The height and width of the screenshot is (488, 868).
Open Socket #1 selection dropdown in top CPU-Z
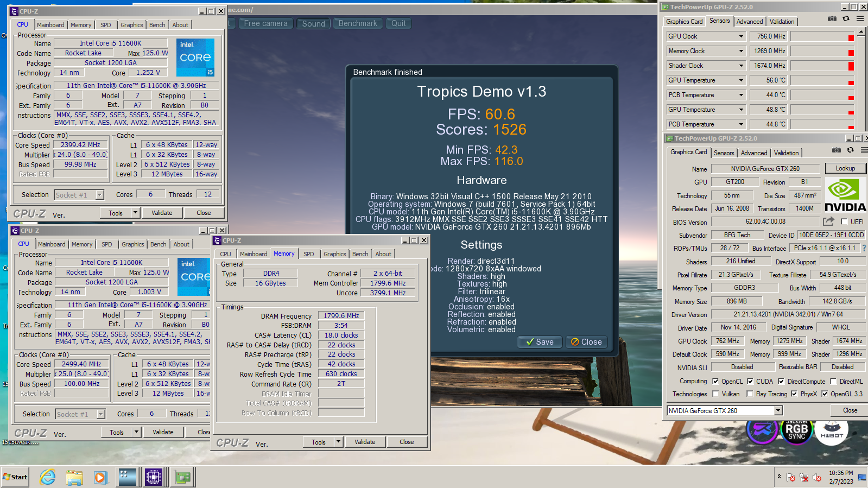99,194
